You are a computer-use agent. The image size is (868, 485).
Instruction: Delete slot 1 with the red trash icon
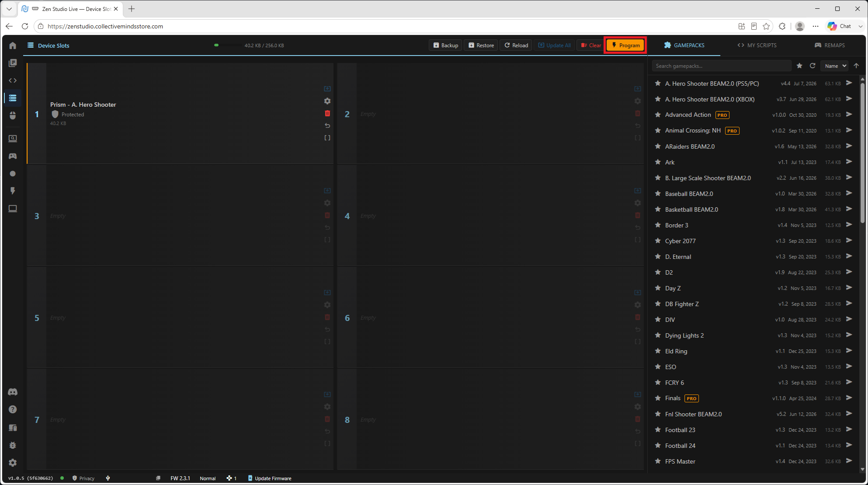(327, 113)
